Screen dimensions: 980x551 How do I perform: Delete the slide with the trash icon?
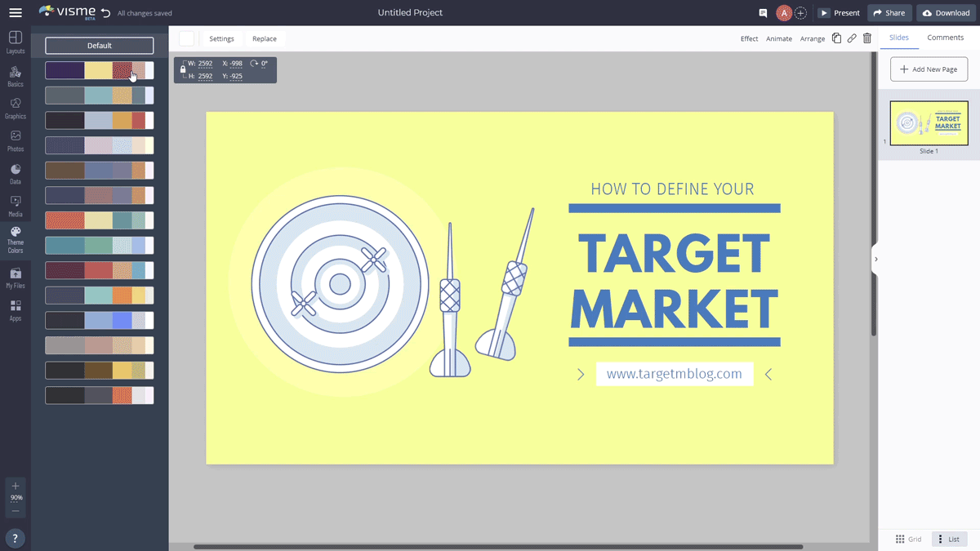point(867,38)
